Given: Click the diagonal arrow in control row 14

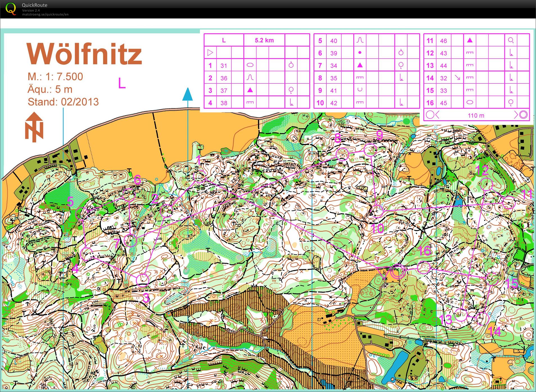Looking at the screenshot, I should click(457, 78).
